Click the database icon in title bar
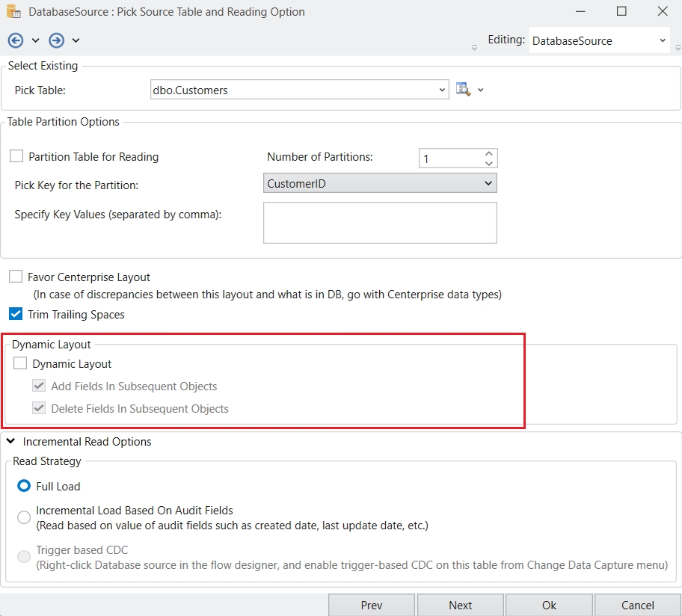The height and width of the screenshot is (616, 682). pyautogui.click(x=13, y=12)
